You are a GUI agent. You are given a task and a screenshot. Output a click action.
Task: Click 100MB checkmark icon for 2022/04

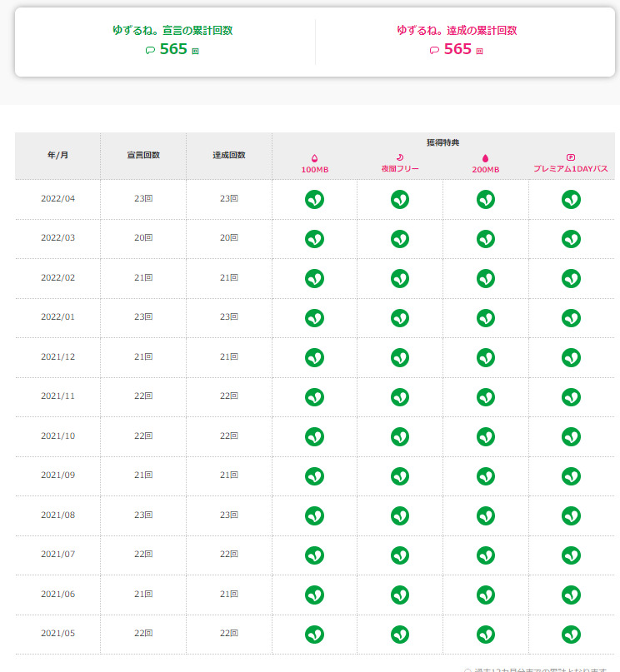[314, 199]
